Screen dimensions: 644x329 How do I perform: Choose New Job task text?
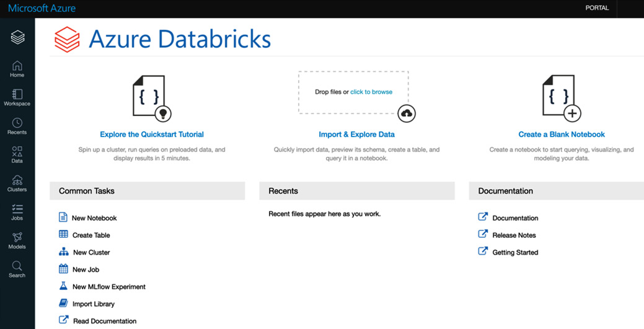pyautogui.click(x=86, y=270)
